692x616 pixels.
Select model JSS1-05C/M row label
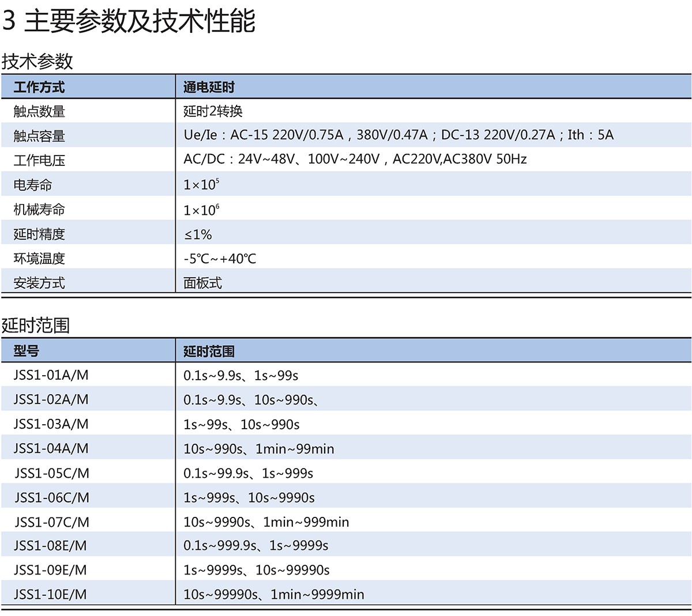click(x=52, y=473)
